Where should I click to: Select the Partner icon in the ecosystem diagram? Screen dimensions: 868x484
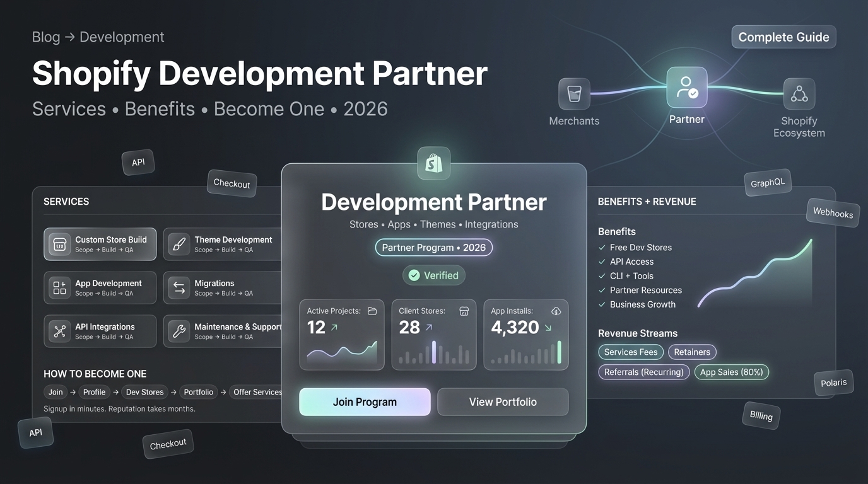coord(686,88)
